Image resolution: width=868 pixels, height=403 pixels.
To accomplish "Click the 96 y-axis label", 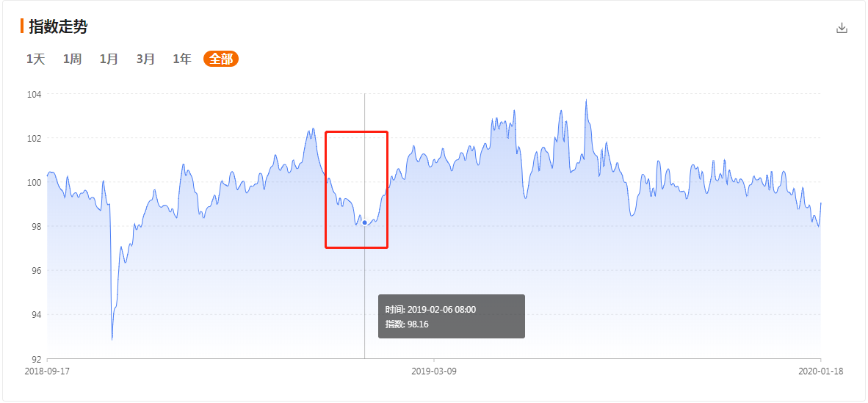I will coord(37,271).
